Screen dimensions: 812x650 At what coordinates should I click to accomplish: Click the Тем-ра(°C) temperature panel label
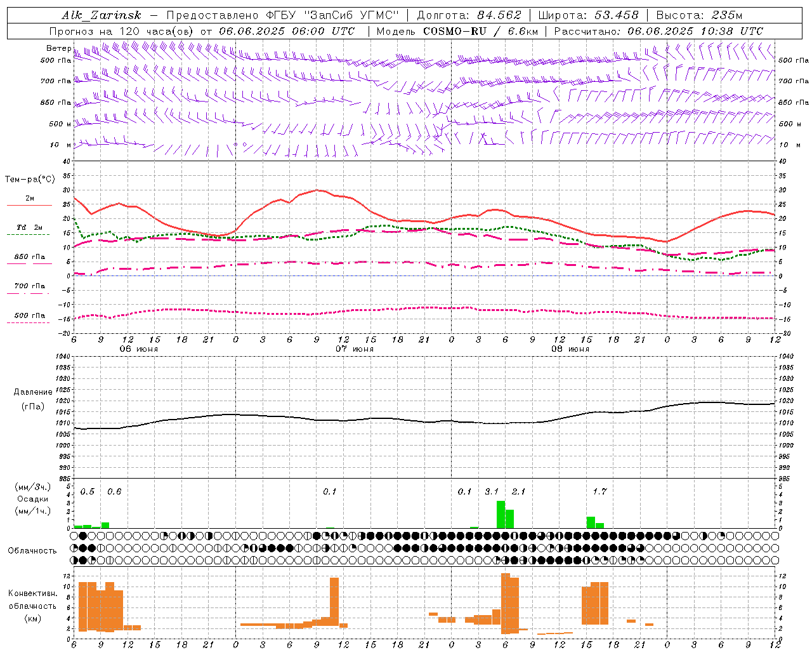point(30,180)
